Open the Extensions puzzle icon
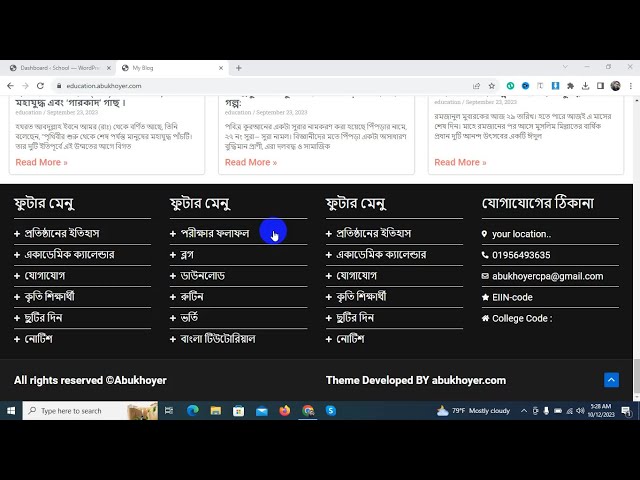 coord(570,86)
